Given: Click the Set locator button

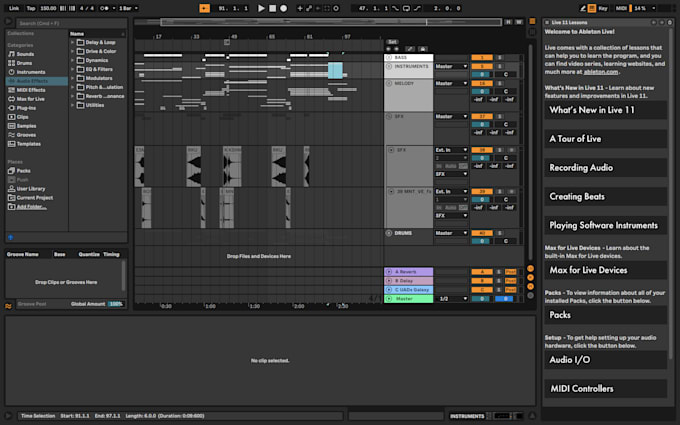Looking at the screenshot, I should (392, 42).
